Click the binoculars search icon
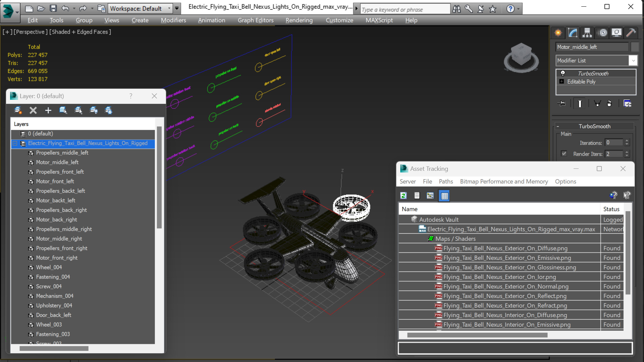The width and height of the screenshot is (644, 362). [457, 9]
